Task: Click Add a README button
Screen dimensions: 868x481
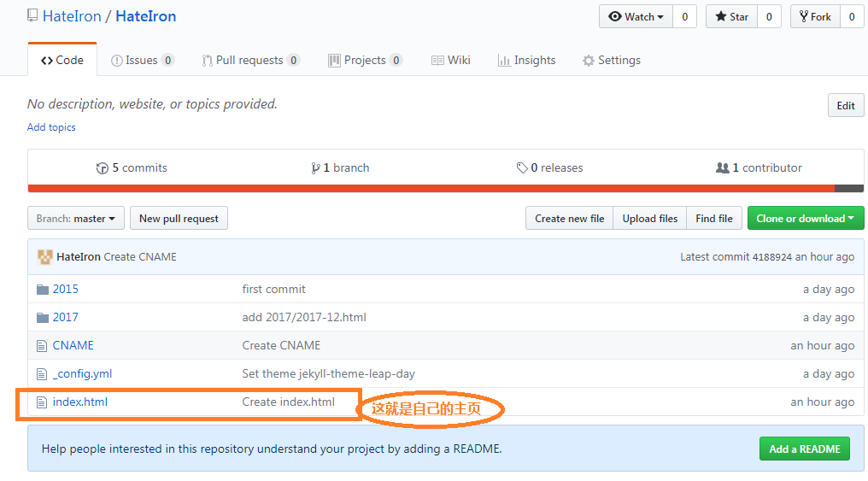Action: [805, 449]
